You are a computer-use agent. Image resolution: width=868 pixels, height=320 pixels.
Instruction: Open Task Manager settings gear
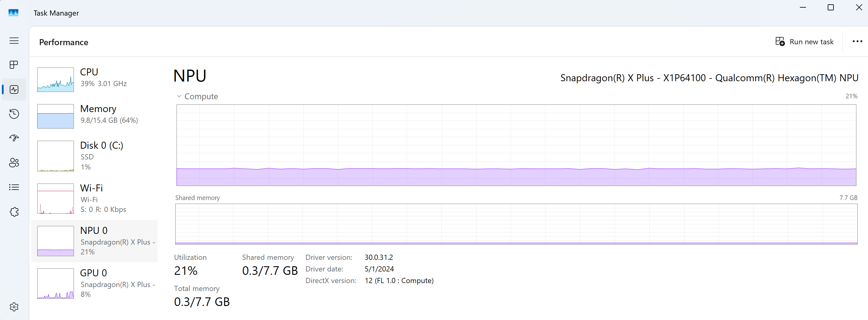point(14,307)
